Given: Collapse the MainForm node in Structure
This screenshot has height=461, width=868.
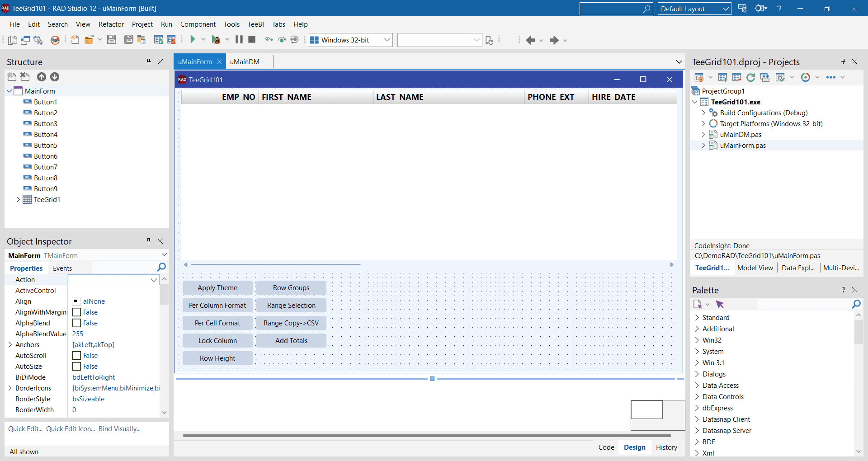Looking at the screenshot, I should click(9, 91).
